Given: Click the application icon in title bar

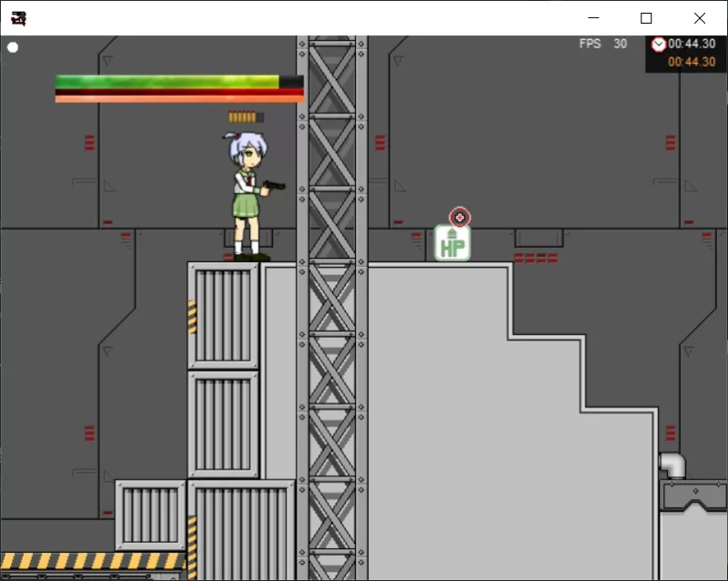Looking at the screenshot, I should (x=18, y=18).
